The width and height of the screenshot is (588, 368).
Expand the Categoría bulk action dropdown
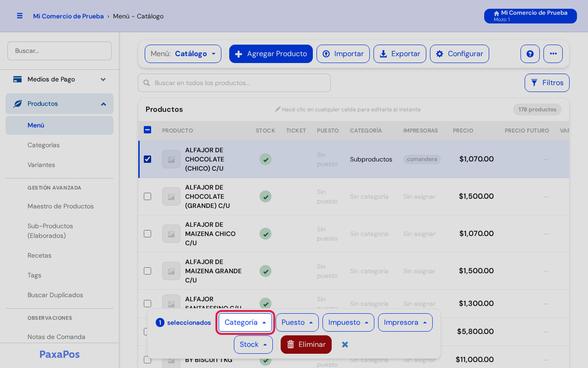(245, 322)
